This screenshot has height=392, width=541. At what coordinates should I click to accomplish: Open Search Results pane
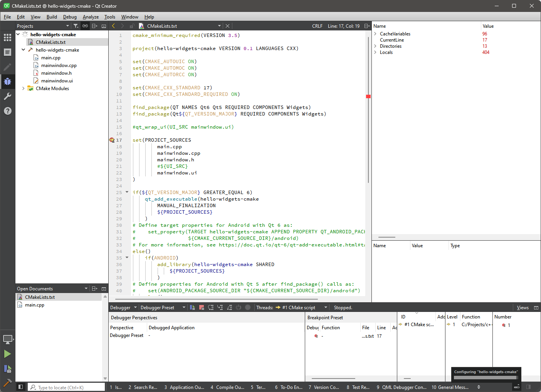[x=143, y=387]
